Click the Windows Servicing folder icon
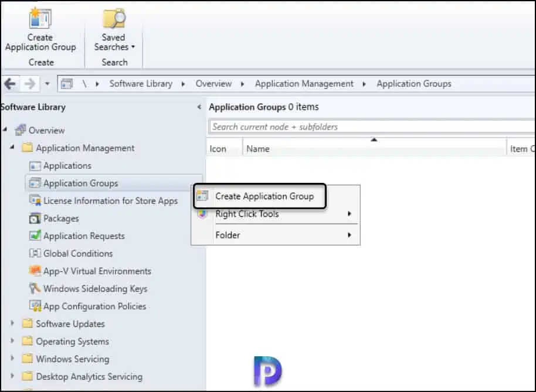This screenshot has width=536, height=392. (x=28, y=359)
